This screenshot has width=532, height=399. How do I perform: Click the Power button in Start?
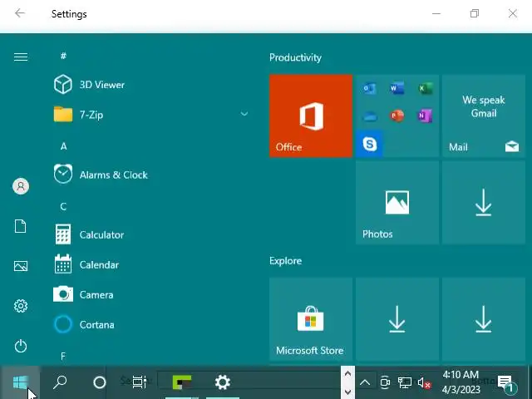pyautogui.click(x=21, y=346)
